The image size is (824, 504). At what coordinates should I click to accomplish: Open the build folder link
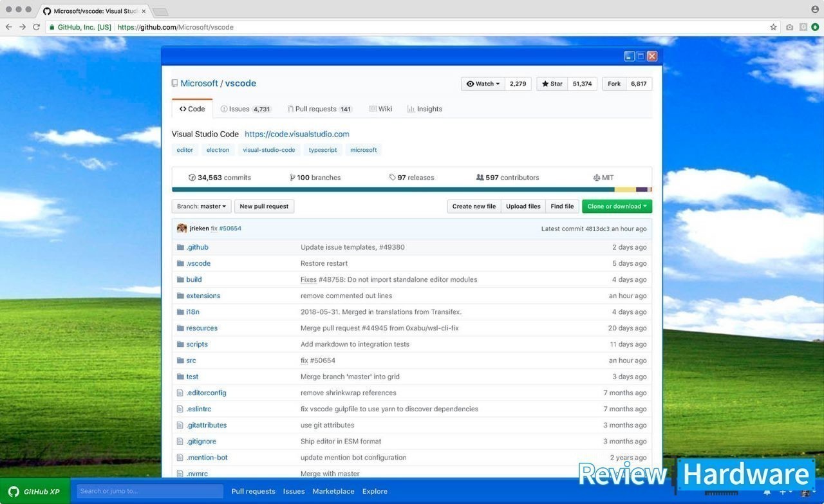click(194, 279)
